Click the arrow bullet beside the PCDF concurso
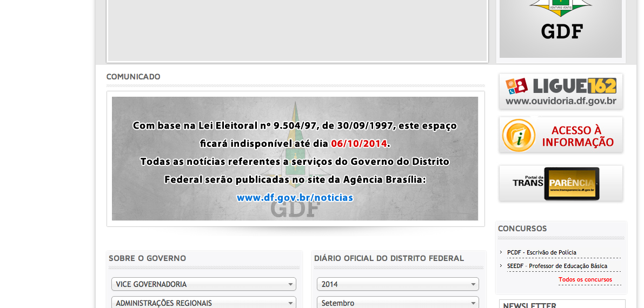This screenshot has height=308, width=644. [501, 252]
